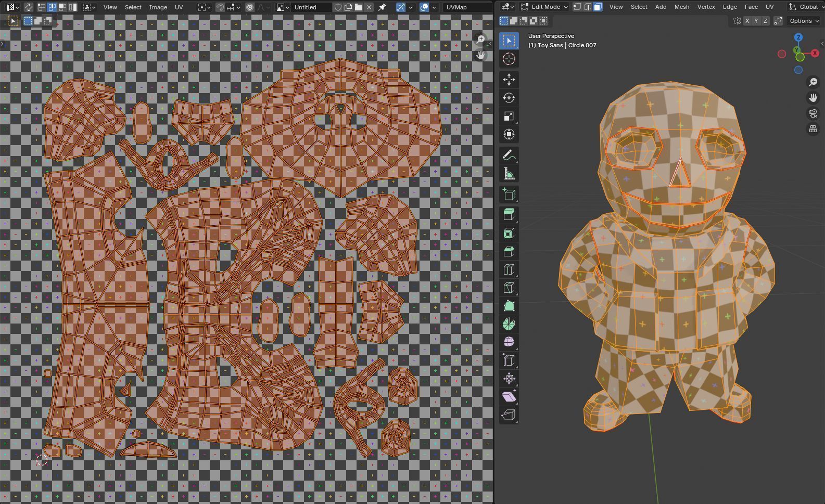Choose the Bevel tool
Image resolution: width=825 pixels, height=504 pixels.
click(x=509, y=251)
